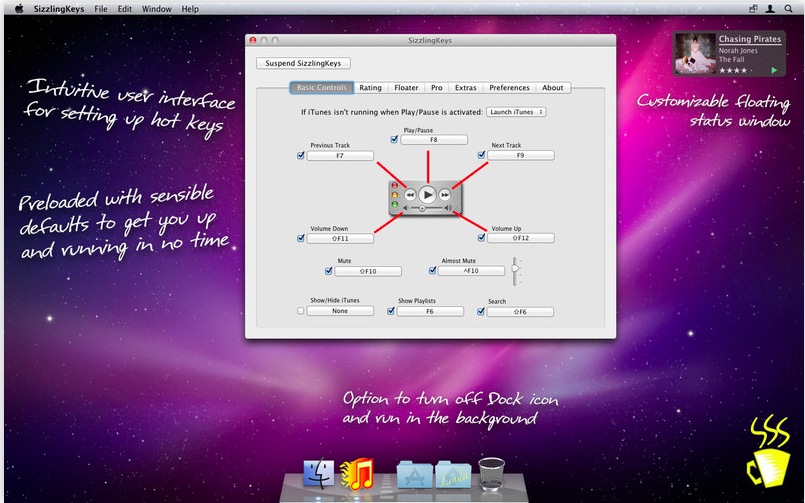Open the Finder icon in the Dock

coord(318,473)
